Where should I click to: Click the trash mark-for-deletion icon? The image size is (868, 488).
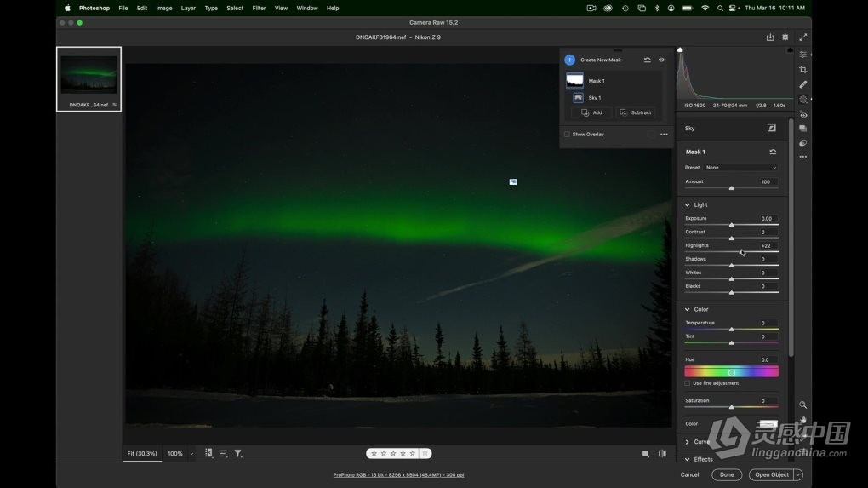click(x=425, y=453)
